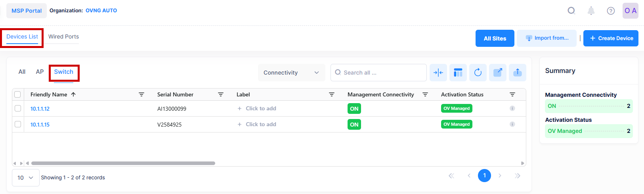Open the notifications bell
The height and width of the screenshot is (194, 644).
click(591, 11)
